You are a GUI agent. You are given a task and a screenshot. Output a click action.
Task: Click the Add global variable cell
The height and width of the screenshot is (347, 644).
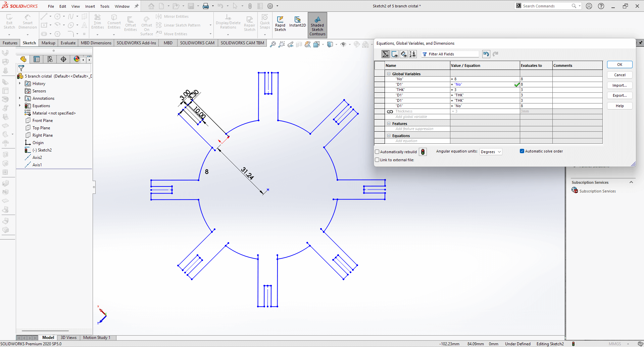(417, 117)
